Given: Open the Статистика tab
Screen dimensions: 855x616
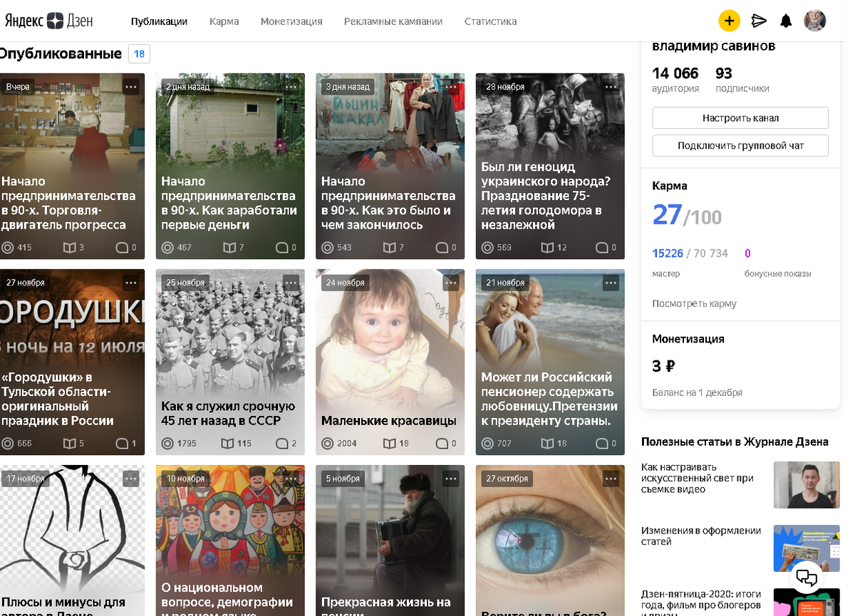Looking at the screenshot, I should pyautogui.click(x=490, y=21).
